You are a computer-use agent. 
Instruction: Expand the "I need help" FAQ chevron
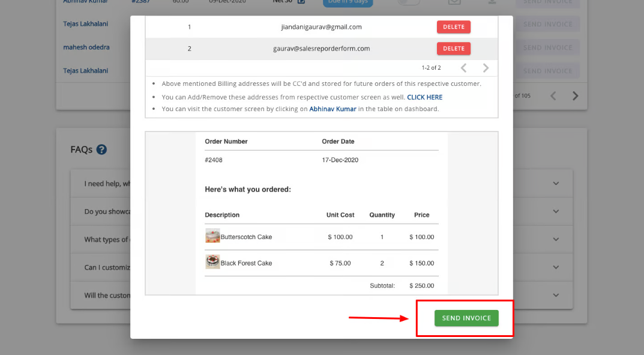click(x=556, y=184)
